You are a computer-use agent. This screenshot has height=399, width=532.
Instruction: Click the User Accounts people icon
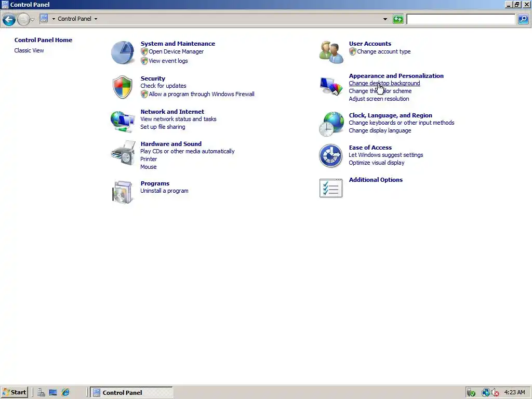(x=331, y=52)
